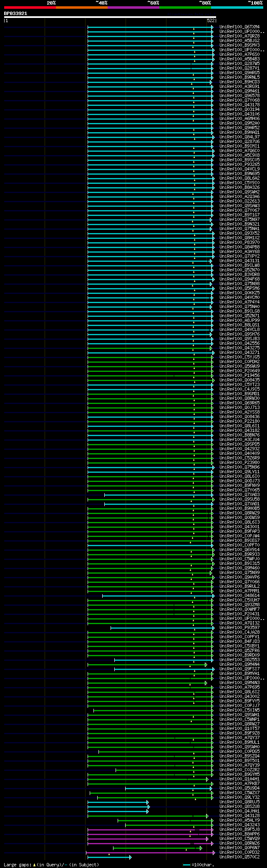Image resolution: width=267 pixels, height=868 pixels.
Task: Select the UniRef100_Q75N97 label
Action: 239,220
